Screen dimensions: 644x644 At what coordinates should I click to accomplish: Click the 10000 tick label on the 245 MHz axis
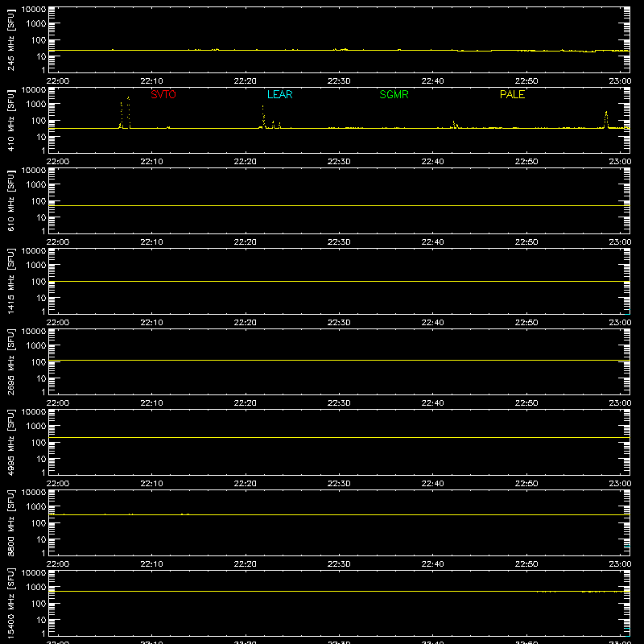tap(34, 10)
